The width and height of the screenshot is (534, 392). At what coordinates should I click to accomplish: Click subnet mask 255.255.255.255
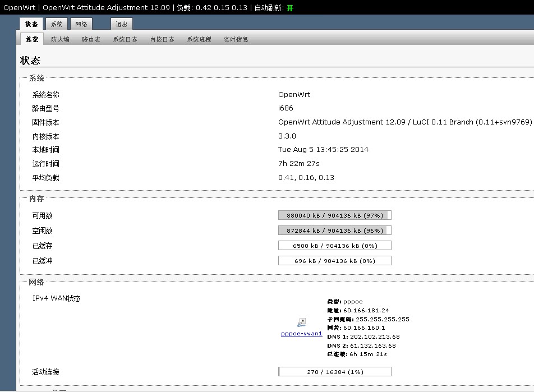[x=383, y=319]
